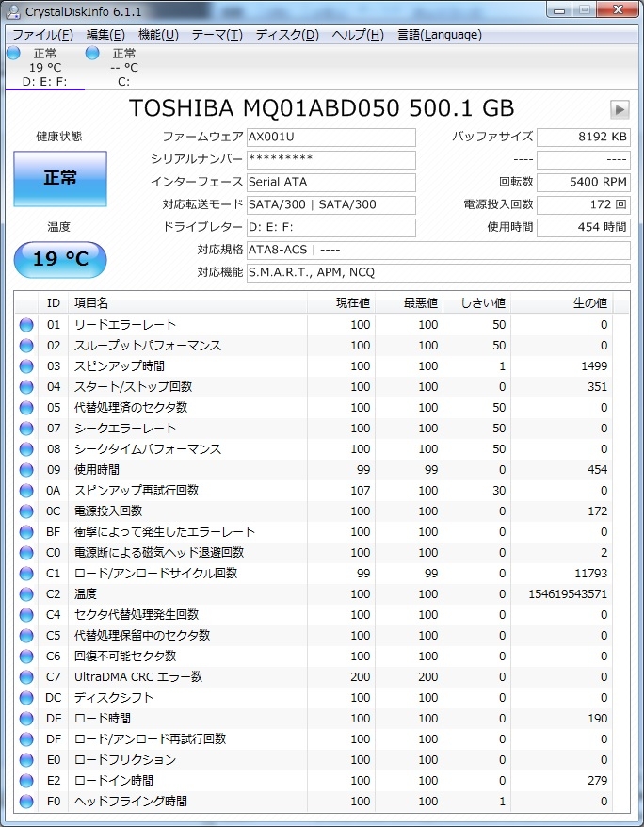Open the テーマ(T) menu
This screenshot has width=644, height=827.
(x=217, y=35)
